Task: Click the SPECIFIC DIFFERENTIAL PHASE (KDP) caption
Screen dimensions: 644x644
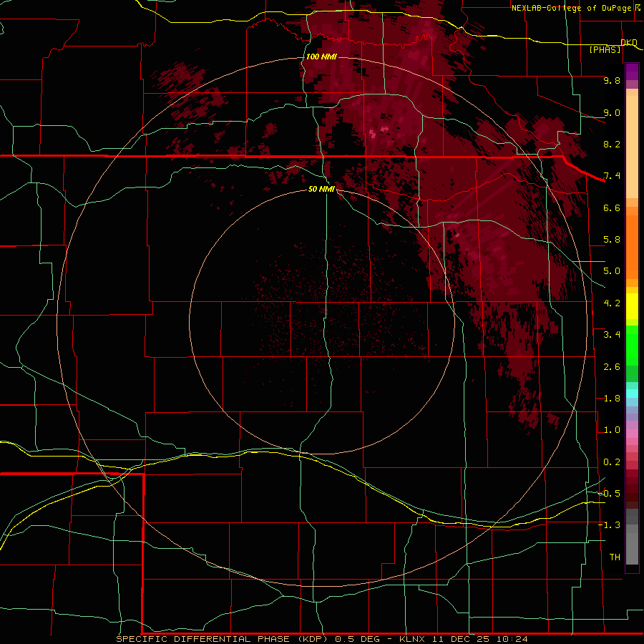Action: [x=222, y=639]
